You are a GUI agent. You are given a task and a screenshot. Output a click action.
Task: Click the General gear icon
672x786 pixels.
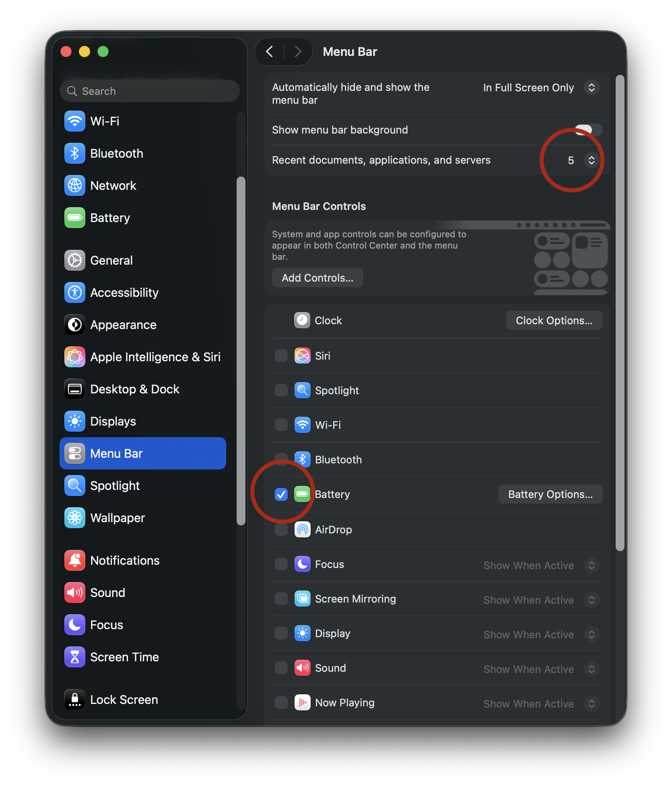point(74,260)
